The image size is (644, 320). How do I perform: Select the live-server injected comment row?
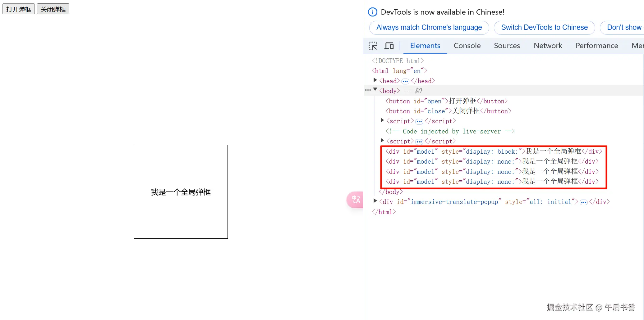450,131
